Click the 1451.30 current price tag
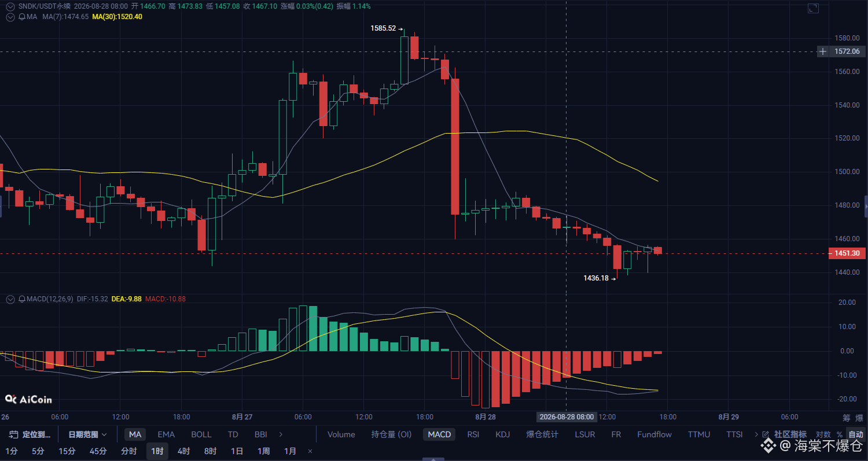This screenshot has width=868, height=461. (x=847, y=253)
